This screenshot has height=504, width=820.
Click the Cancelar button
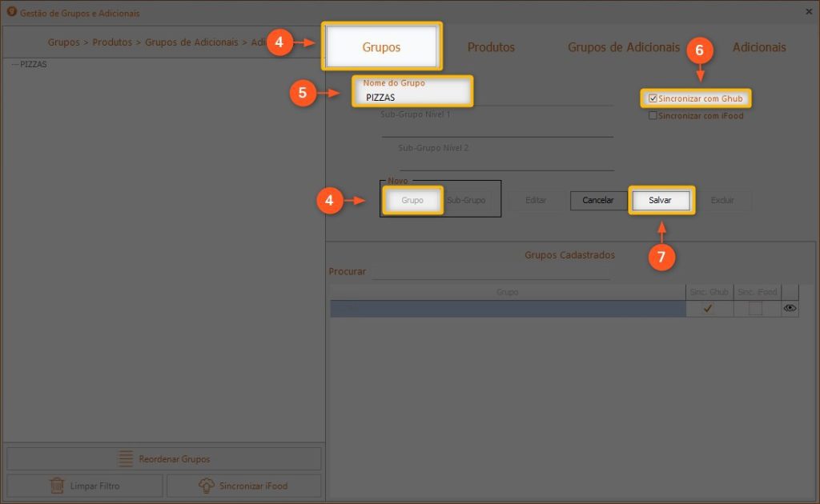point(597,200)
